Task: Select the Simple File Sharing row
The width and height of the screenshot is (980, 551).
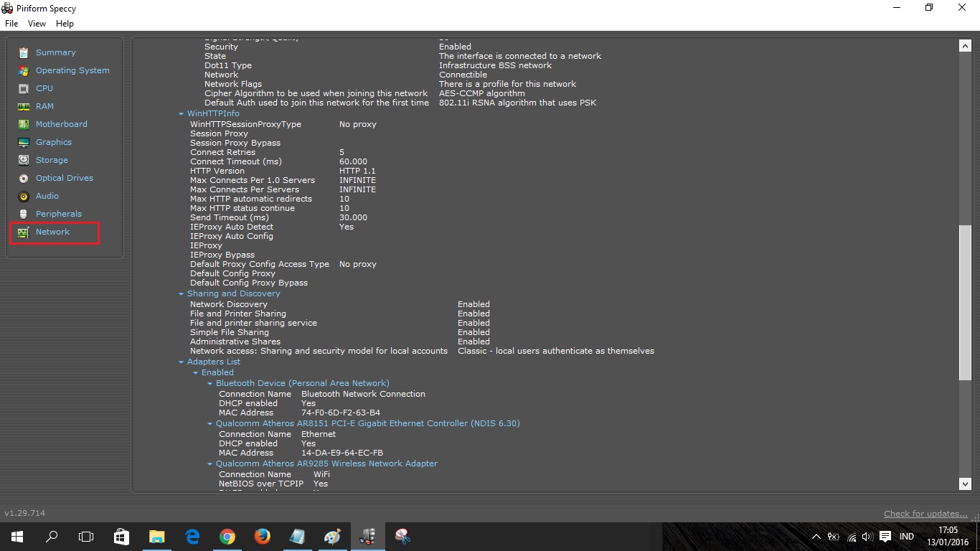Action: click(x=340, y=332)
